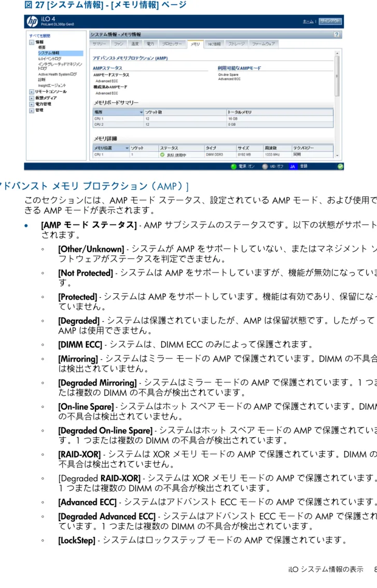Click the scrollbar thumb in memory panel

337,77
